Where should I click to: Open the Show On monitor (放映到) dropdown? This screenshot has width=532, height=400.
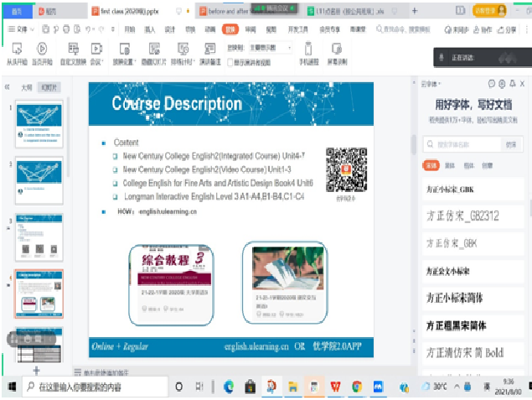click(270, 48)
